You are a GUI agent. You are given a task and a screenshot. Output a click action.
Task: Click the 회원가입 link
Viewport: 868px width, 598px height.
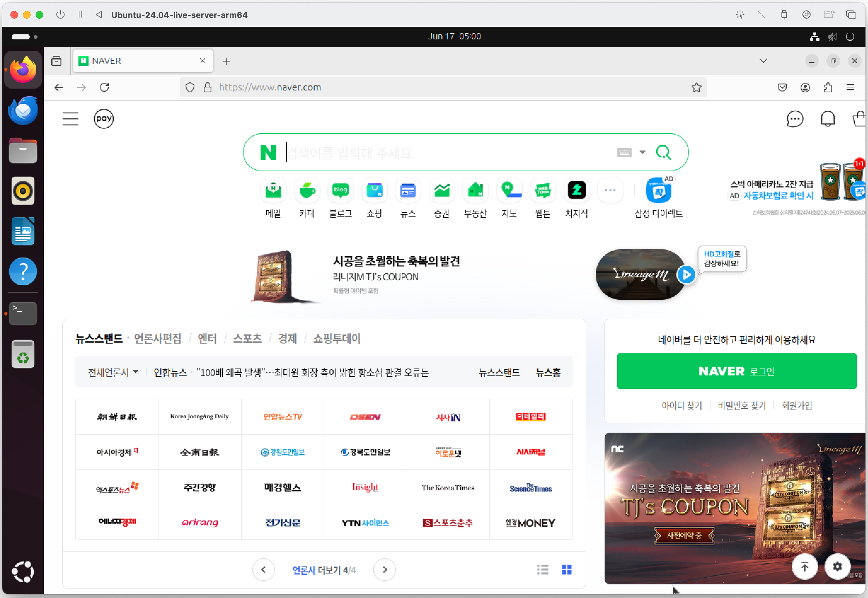(x=796, y=405)
